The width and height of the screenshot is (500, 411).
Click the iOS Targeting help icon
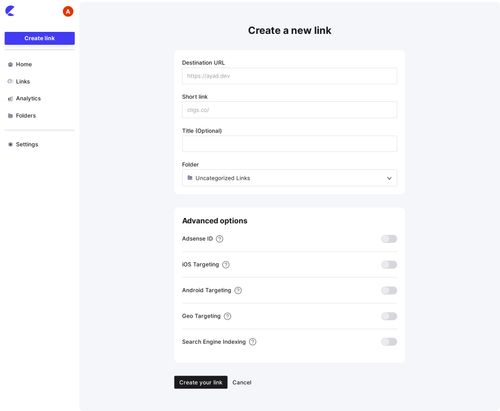point(226,265)
